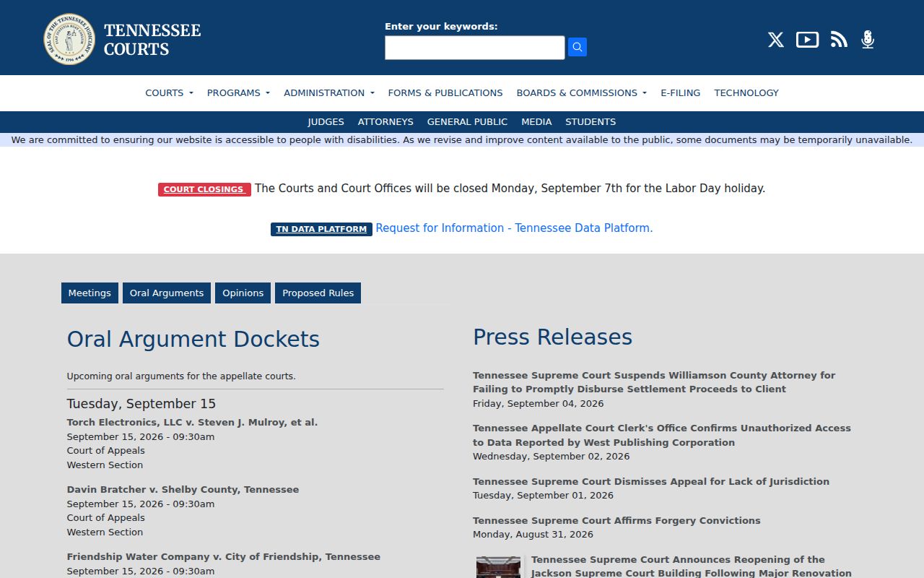The image size is (924, 578).
Task: Click the Tennessee Courts title text
Action: click(152, 40)
